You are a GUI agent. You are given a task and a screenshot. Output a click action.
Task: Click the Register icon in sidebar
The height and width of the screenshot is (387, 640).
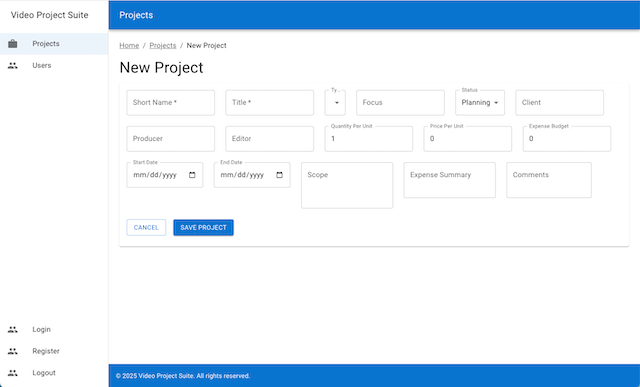coord(13,351)
